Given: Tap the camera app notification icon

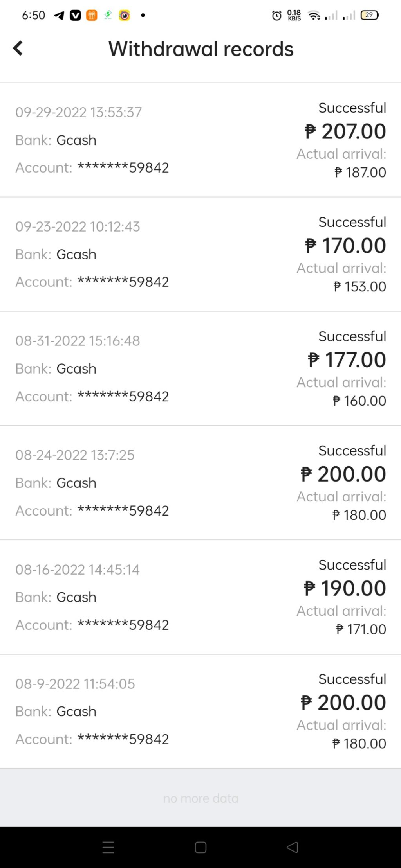Looking at the screenshot, I should coord(125,15).
